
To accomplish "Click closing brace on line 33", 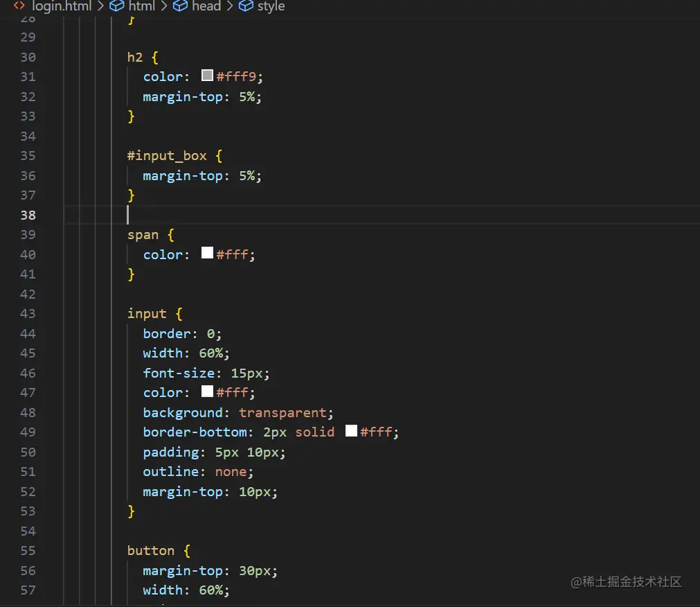I will click(x=131, y=116).
